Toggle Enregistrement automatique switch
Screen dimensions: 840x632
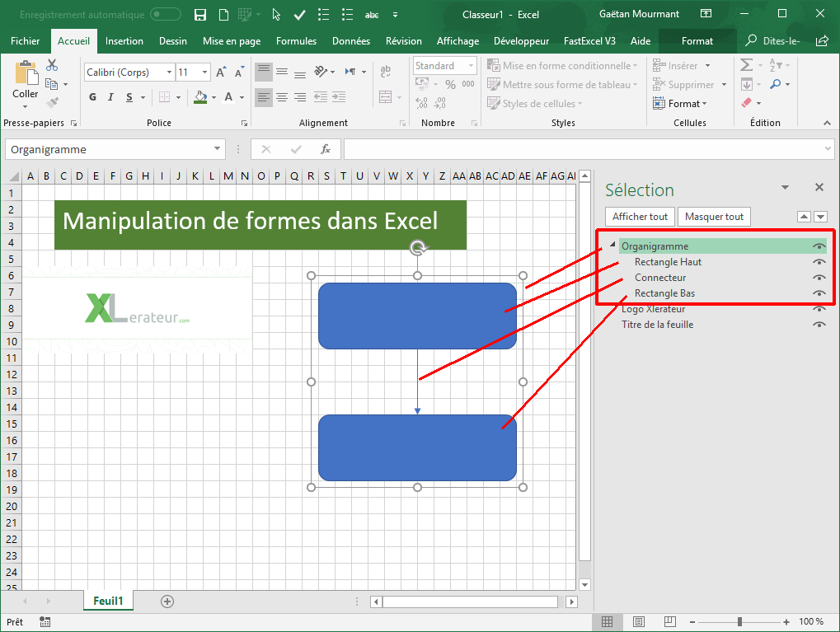click(166, 15)
